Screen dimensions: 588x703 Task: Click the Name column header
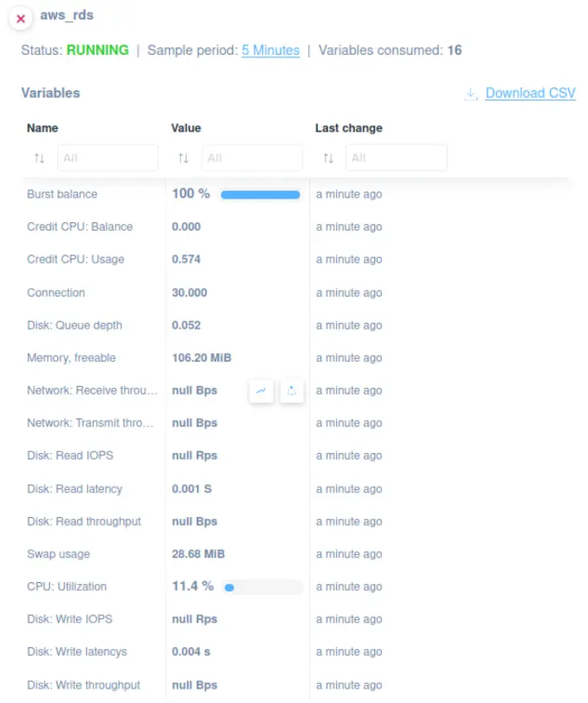tap(42, 128)
